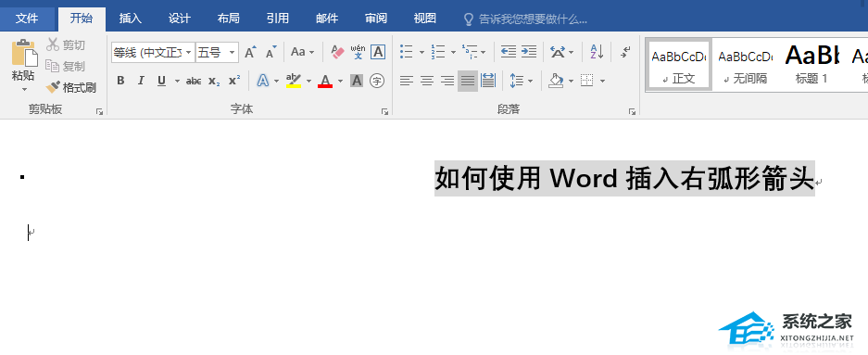Switch to the 引用 (References) tab
Viewport: 868px width, 355px height.
[x=277, y=19]
